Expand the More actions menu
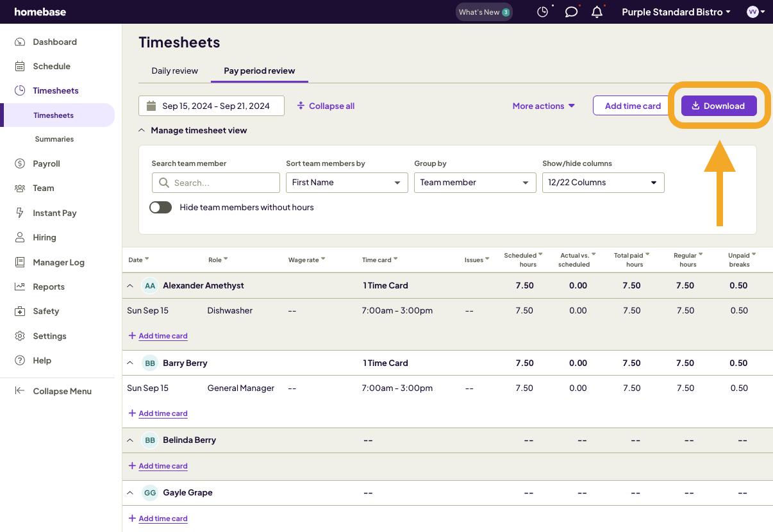Viewport: 773px width, 532px height. pyautogui.click(x=544, y=106)
